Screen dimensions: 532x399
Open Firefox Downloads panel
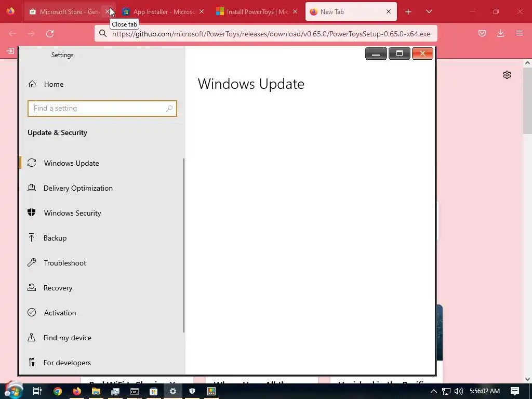click(500, 33)
